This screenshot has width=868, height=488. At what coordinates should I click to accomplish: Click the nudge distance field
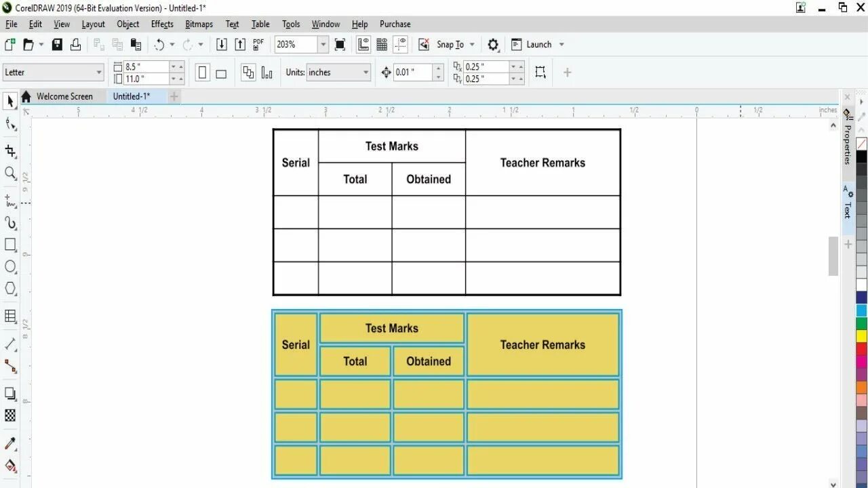(413, 73)
